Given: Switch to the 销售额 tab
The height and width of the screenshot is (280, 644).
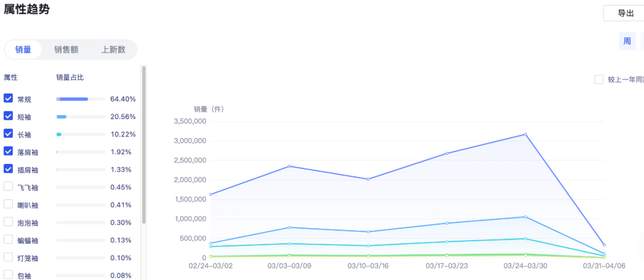Looking at the screenshot, I should coord(66,49).
